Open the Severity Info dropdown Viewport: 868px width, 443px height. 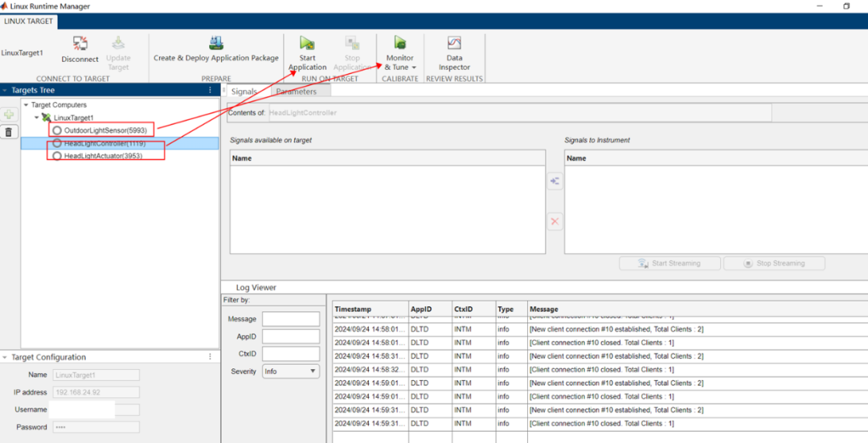click(x=291, y=371)
